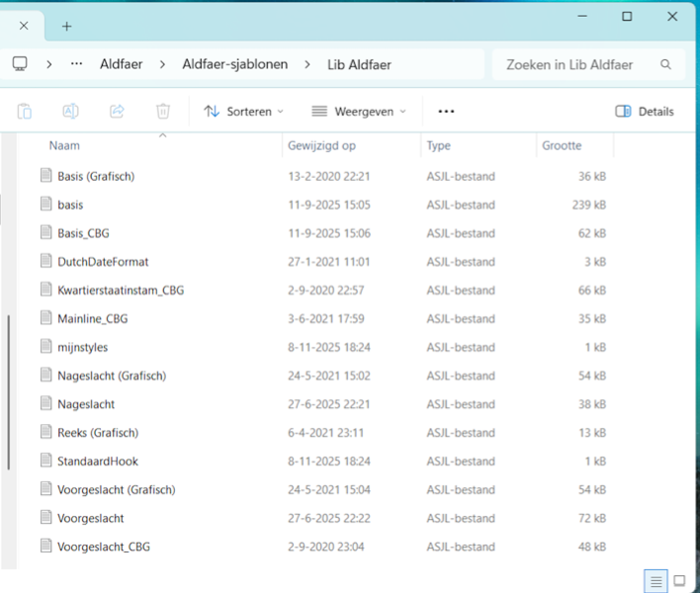
Task: Sort by the Gewijzigd op column header
Action: [x=321, y=145]
